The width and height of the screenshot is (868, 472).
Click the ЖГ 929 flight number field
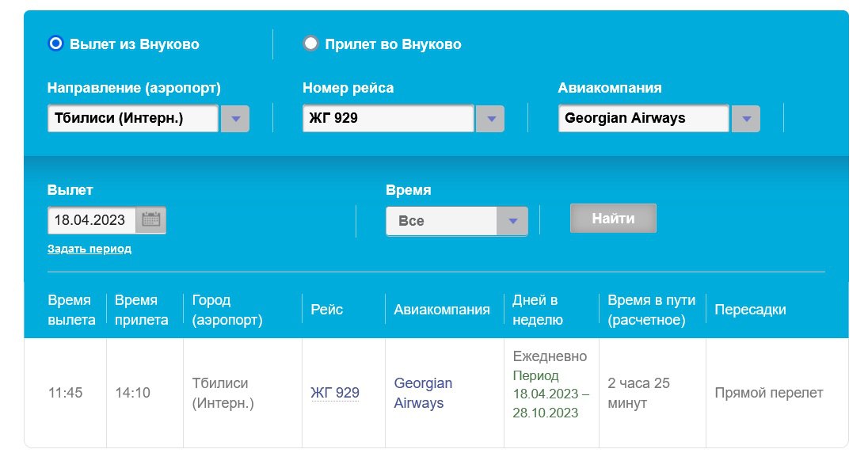389,119
